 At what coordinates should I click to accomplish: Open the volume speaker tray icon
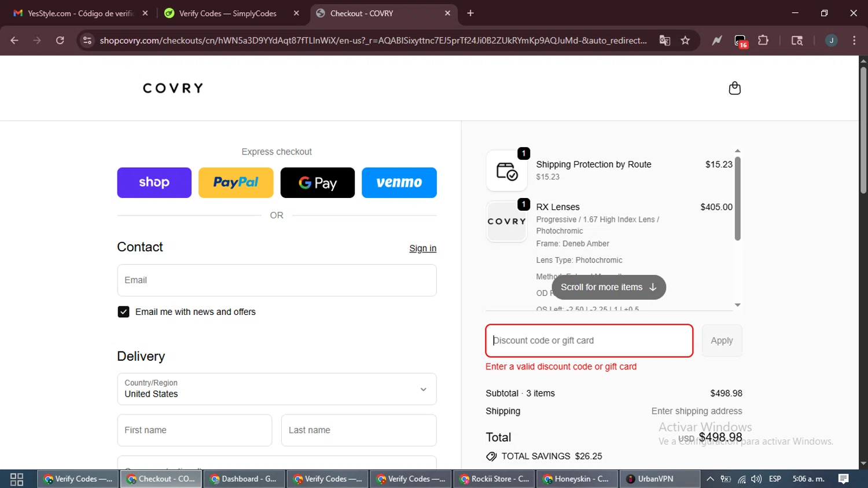pos(756,479)
